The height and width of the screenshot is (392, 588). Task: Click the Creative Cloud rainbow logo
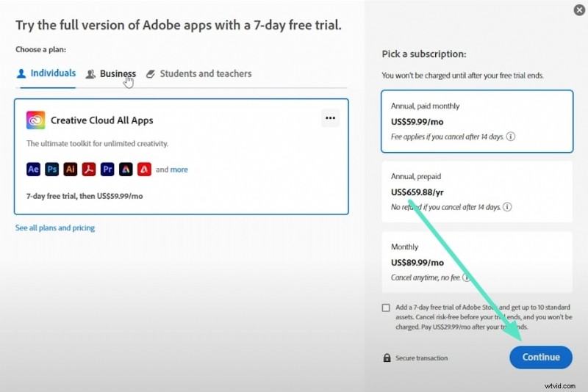tap(35, 120)
